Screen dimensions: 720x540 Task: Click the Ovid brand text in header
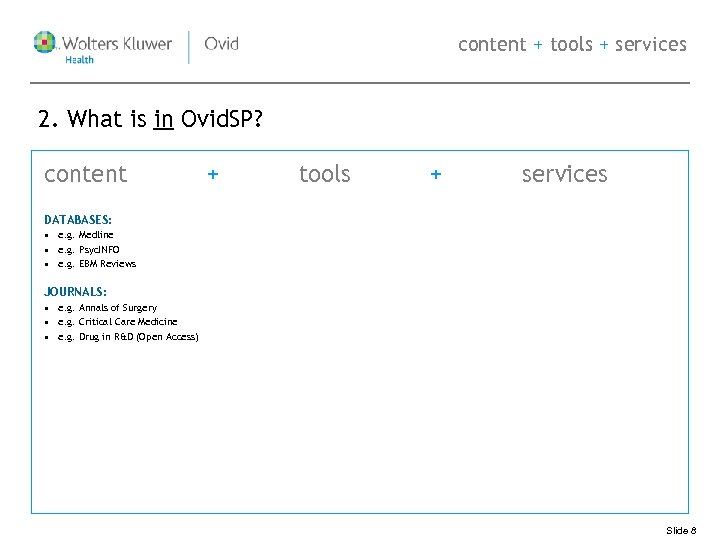[221, 44]
